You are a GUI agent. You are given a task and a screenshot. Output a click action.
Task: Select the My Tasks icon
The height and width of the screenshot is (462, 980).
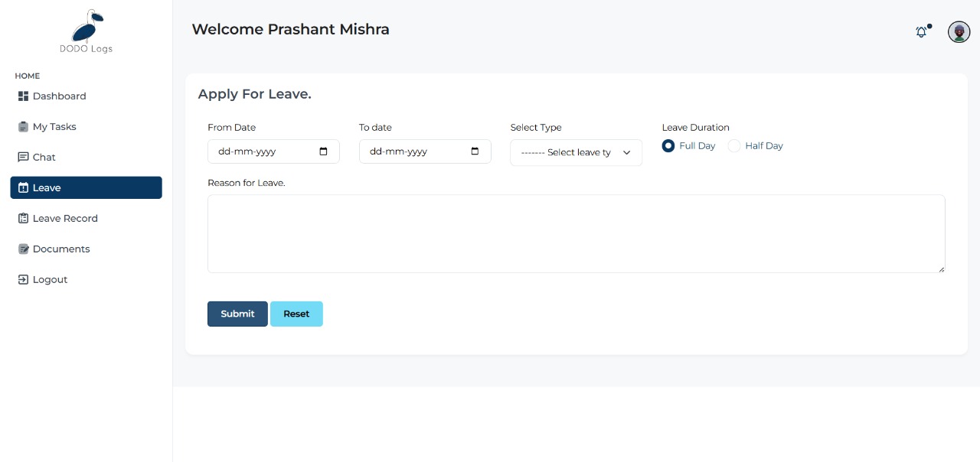coord(23,126)
